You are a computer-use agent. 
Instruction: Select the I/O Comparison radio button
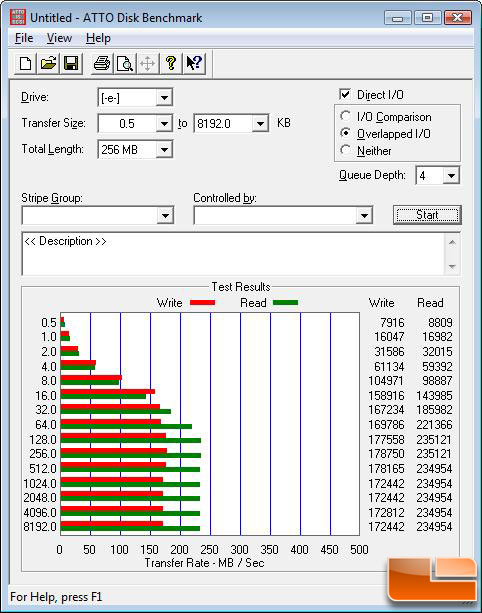point(345,116)
